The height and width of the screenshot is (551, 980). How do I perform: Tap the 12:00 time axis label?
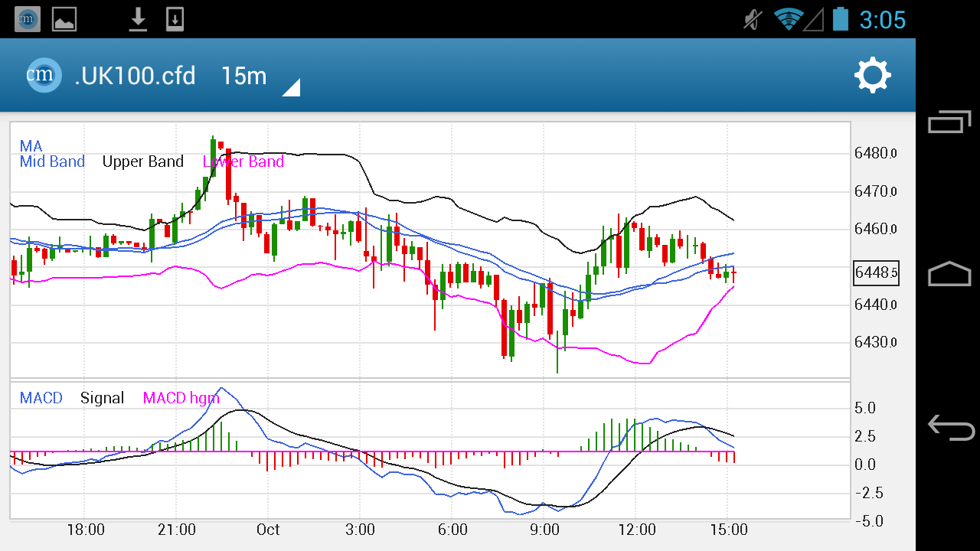pyautogui.click(x=637, y=530)
